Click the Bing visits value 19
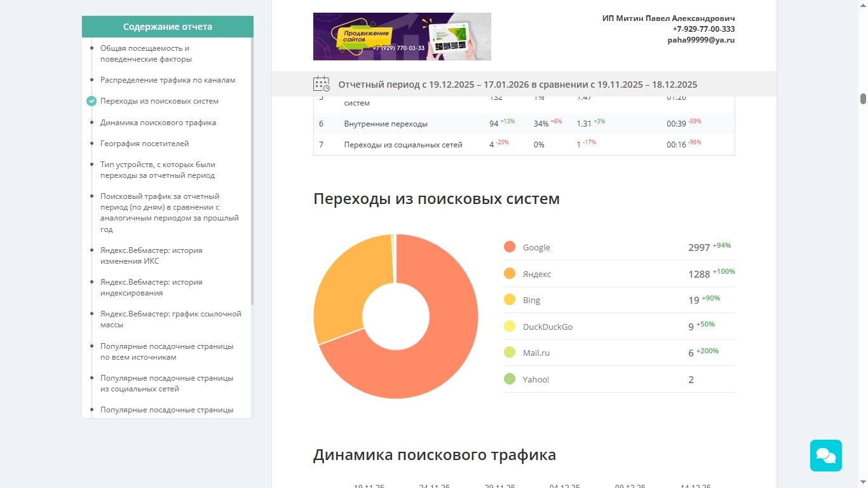The image size is (868, 488). (694, 301)
